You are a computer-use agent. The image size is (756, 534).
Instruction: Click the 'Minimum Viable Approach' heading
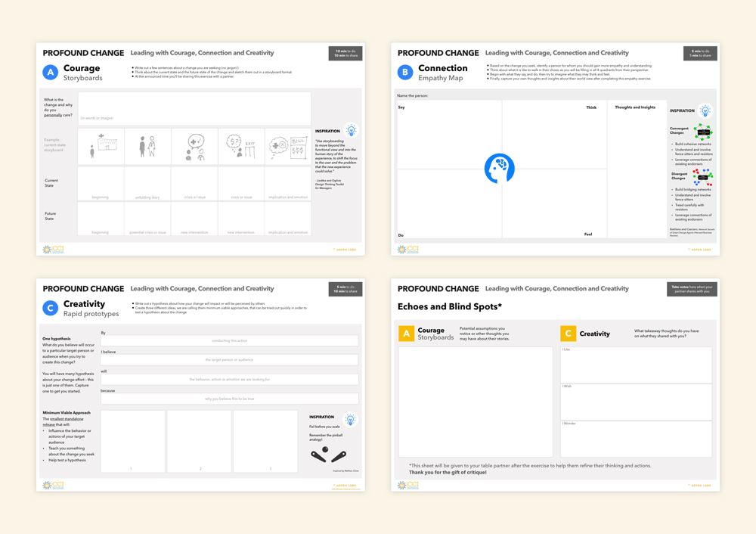point(67,413)
